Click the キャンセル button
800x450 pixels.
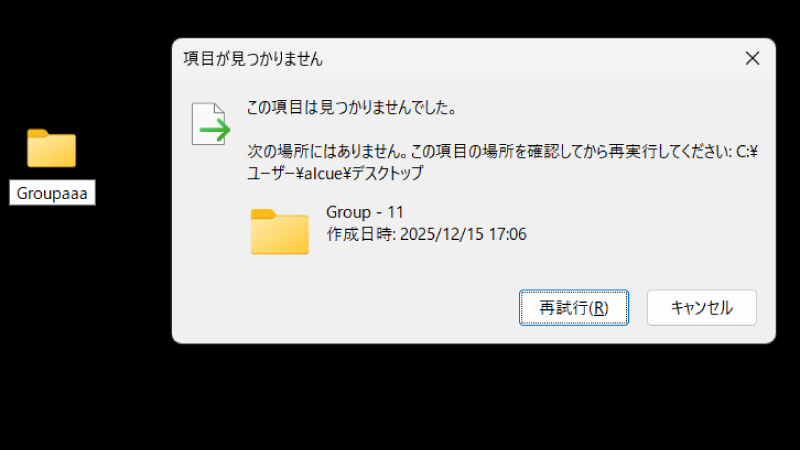702,308
